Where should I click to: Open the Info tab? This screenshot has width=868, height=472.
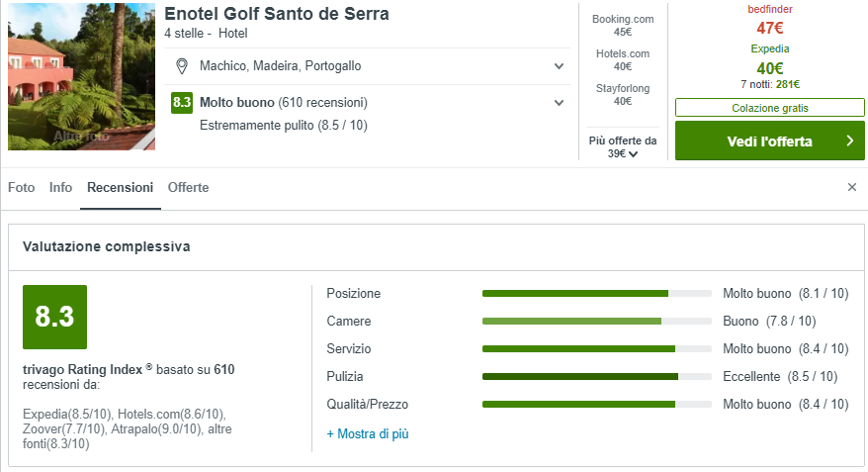(x=60, y=187)
